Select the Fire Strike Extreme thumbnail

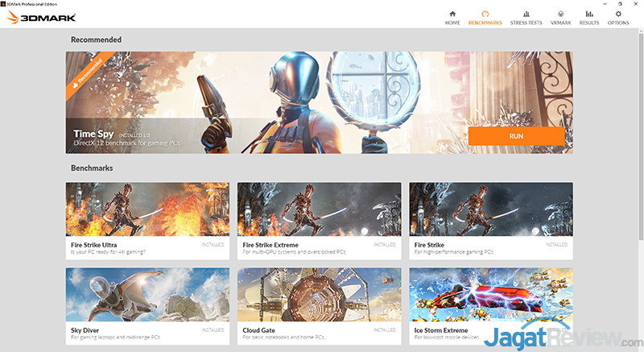319,209
